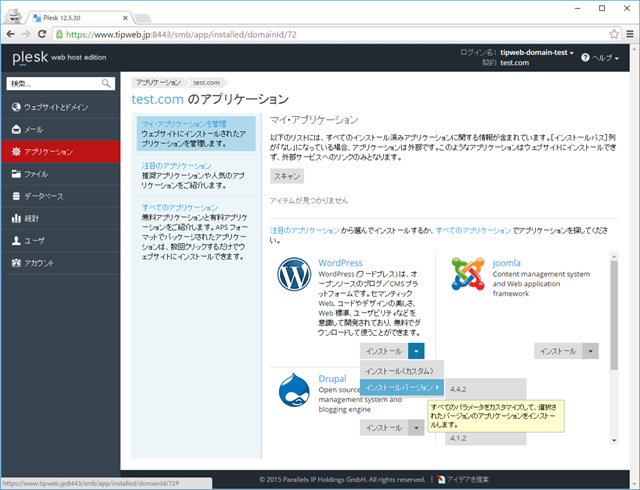Open the ヘルプ help menu
This screenshot has width=640, height=490.
coord(606,58)
